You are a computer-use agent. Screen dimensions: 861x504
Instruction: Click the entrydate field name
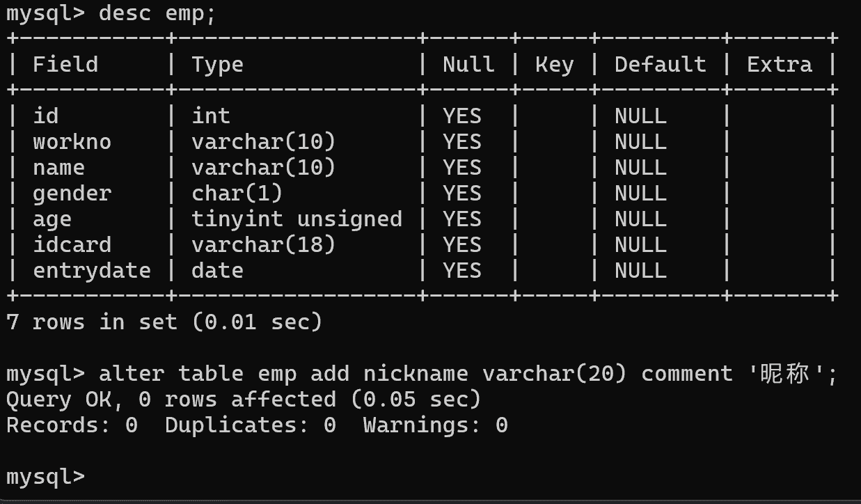(92, 270)
